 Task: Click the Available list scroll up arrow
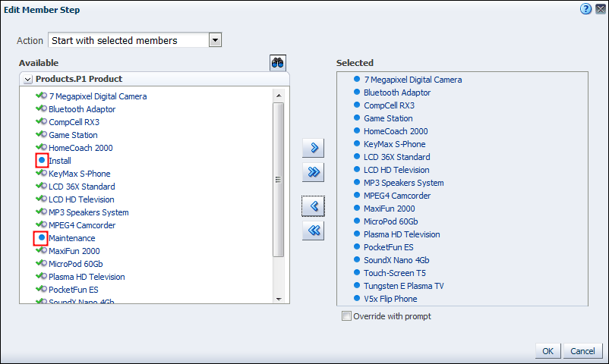tap(278, 94)
